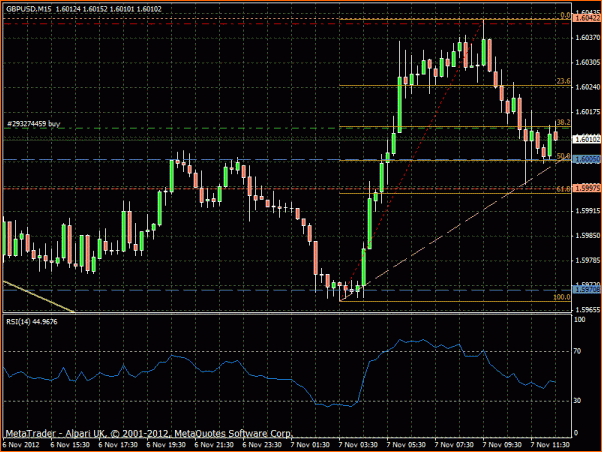Select the Fibonacci 23.6 level label

[x=563, y=81]
